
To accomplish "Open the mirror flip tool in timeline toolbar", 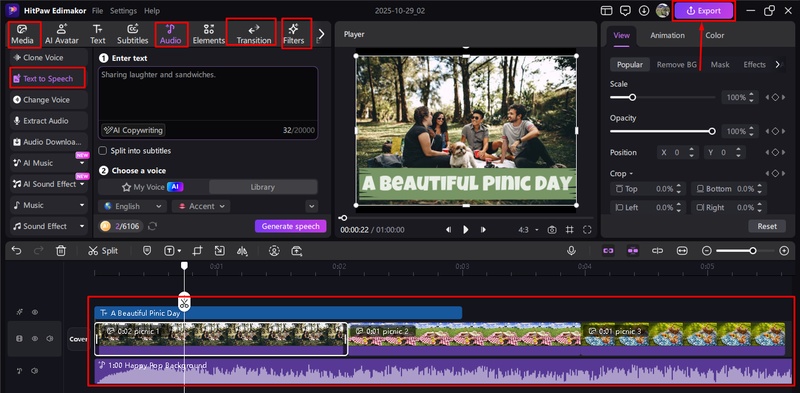I will (x=242, y=251).
